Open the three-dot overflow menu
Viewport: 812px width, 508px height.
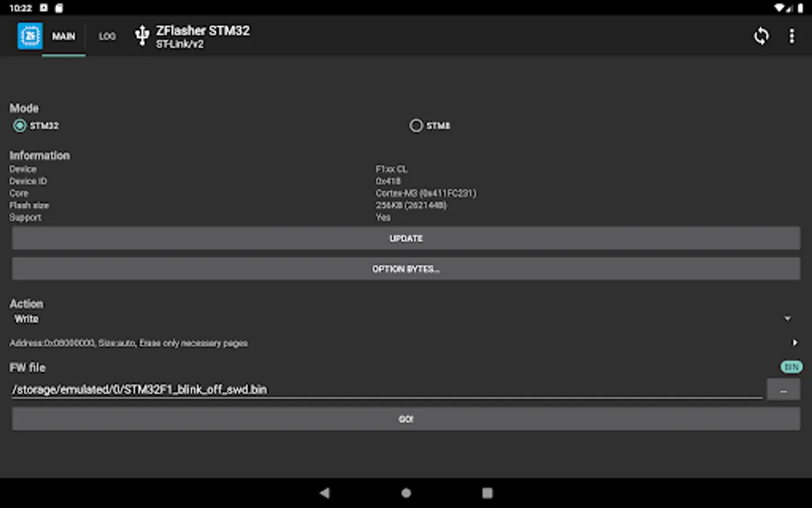792,36
